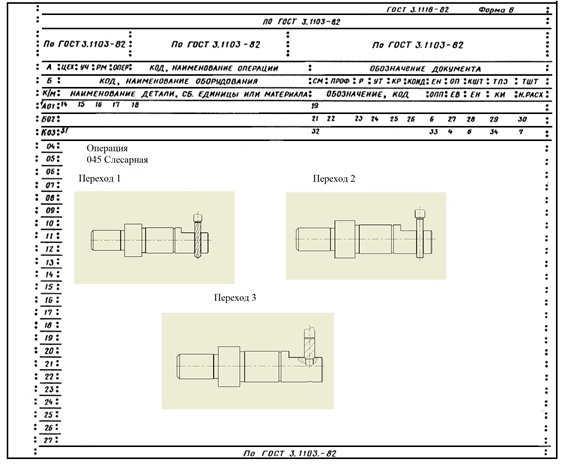
Task: Select the word 'Операция'
Action: pos(107,148)
